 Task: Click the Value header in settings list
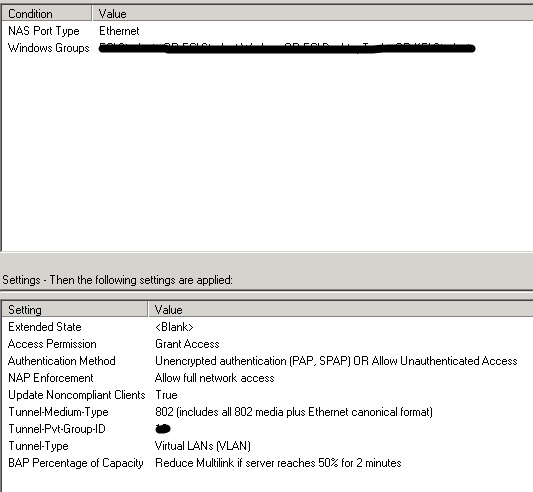pos(341,309)
